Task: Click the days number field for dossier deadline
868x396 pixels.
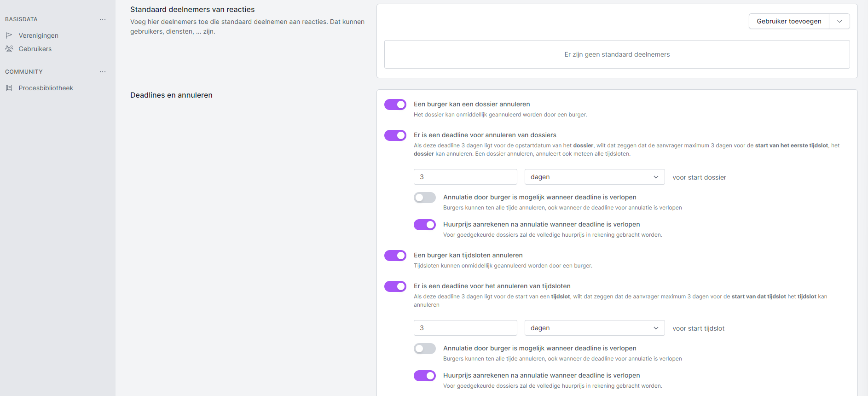Action: coord(465,177)
